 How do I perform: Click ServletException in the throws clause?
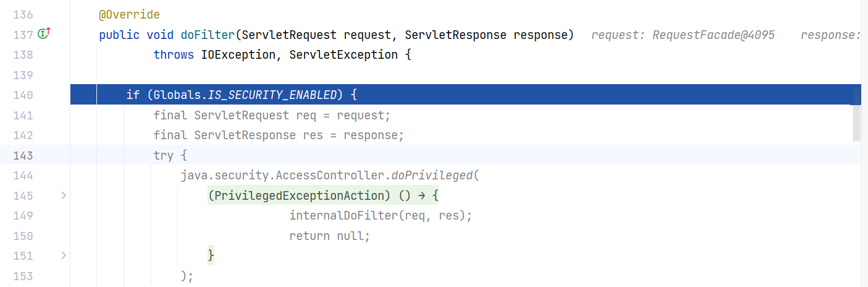343,55
